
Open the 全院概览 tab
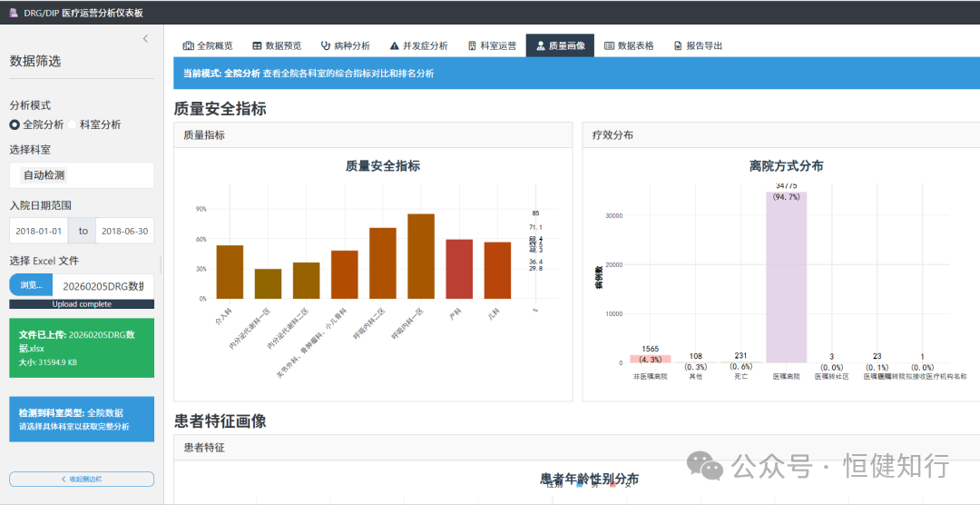(x=208, y=45)
